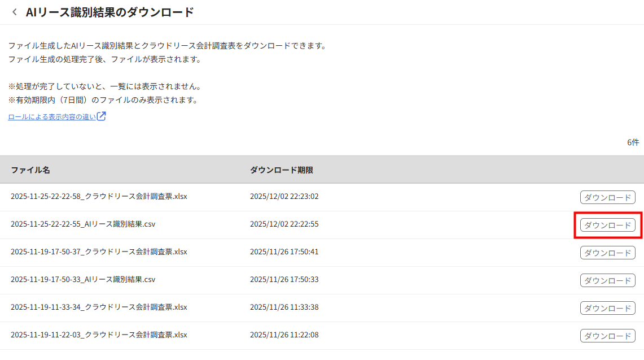The width and height of the screenshot is (644, 360).
Task: Download the 2025-11-25-22-22-55 AIリース識別結果.csv file
Action: (x=607, y=225)
